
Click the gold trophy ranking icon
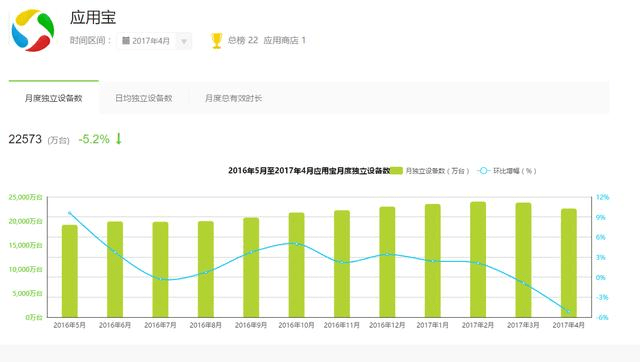pyautogui.click(x=217, y=40)
